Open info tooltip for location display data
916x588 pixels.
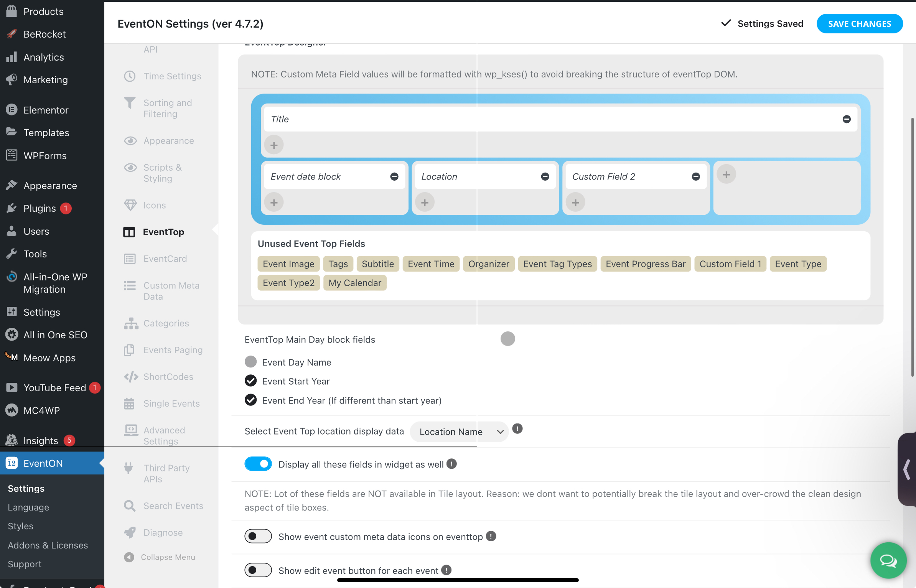(x=517, y=429)
